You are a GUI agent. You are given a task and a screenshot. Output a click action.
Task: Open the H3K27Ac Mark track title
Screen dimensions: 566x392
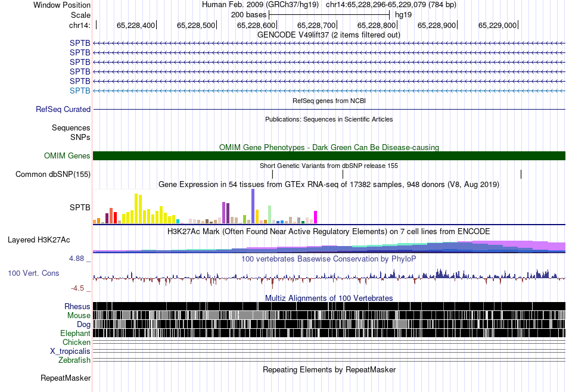pos(329,231)
